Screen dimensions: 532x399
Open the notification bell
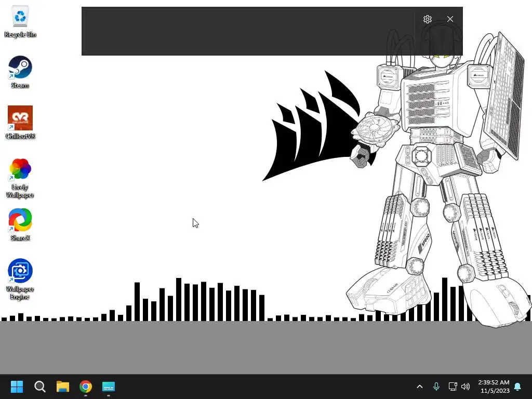518,387
